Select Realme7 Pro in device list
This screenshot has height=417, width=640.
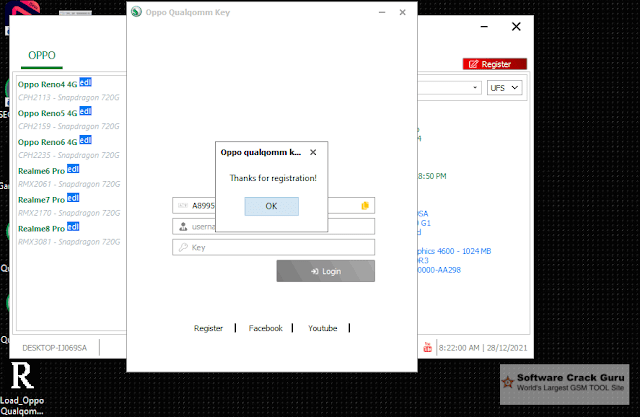(41, 200)
